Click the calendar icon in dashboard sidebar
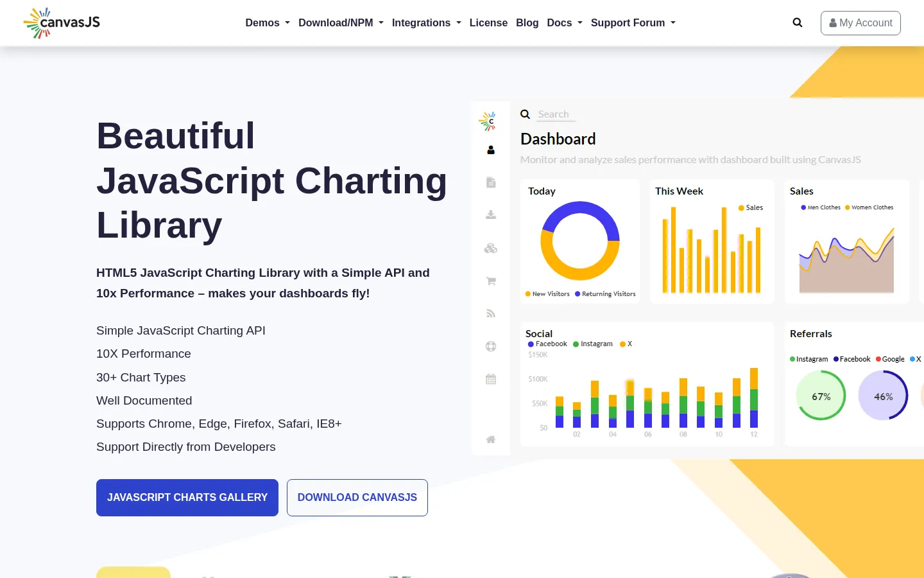 click(x=491, y=379)
